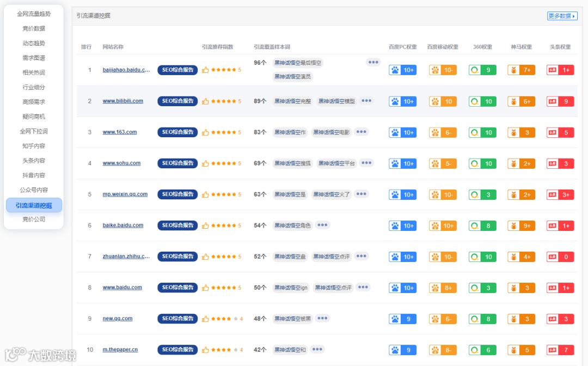
Task: Click Baidu mobile weight badge 10+ for baike.baidu.com
Action: coord(443,225)
